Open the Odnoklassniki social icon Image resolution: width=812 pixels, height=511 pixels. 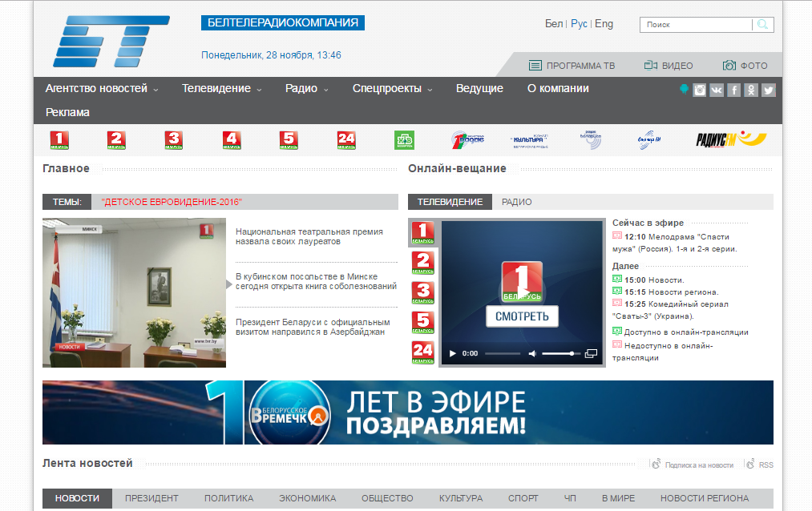pos(751,90)
